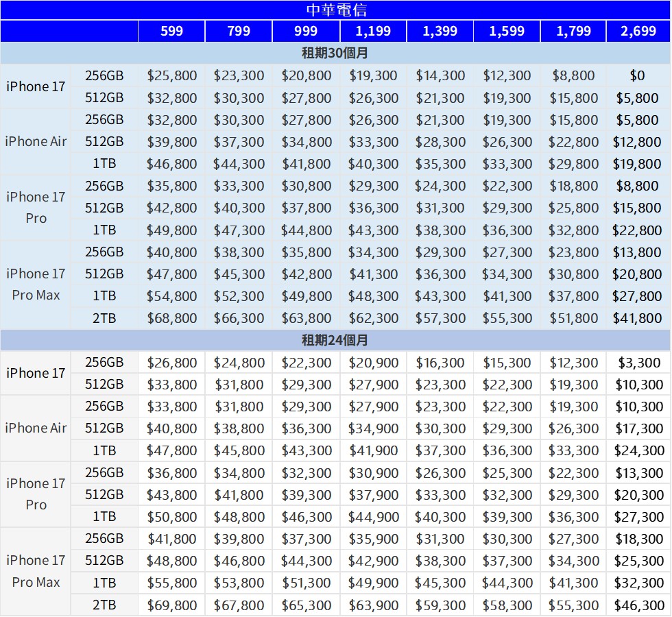Viewport: 672px width, 617px height.
Task: Select the $35,300 price cell
Action: click(x=440, y=164)
